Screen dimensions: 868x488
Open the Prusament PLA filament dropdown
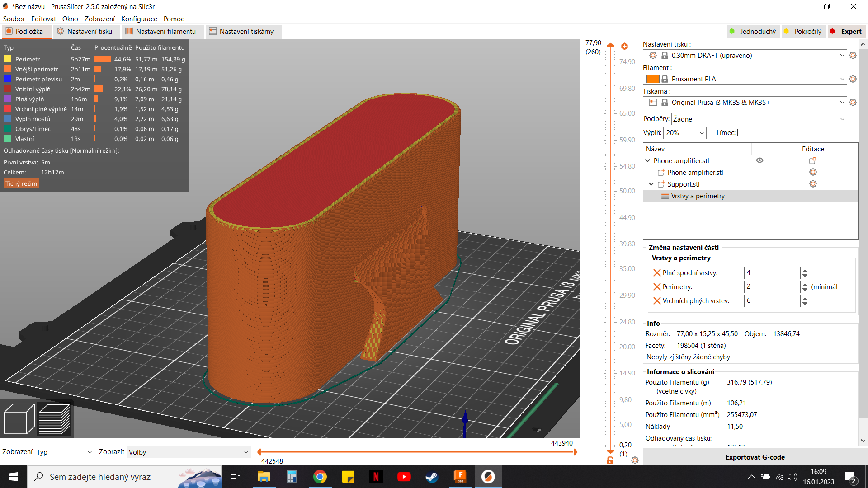point(745,79)
